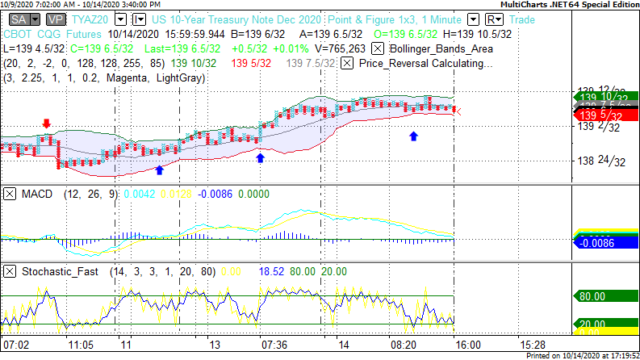640x360 pixels.
Task: Click the CBOT exchange label
Action: (18, 34)
